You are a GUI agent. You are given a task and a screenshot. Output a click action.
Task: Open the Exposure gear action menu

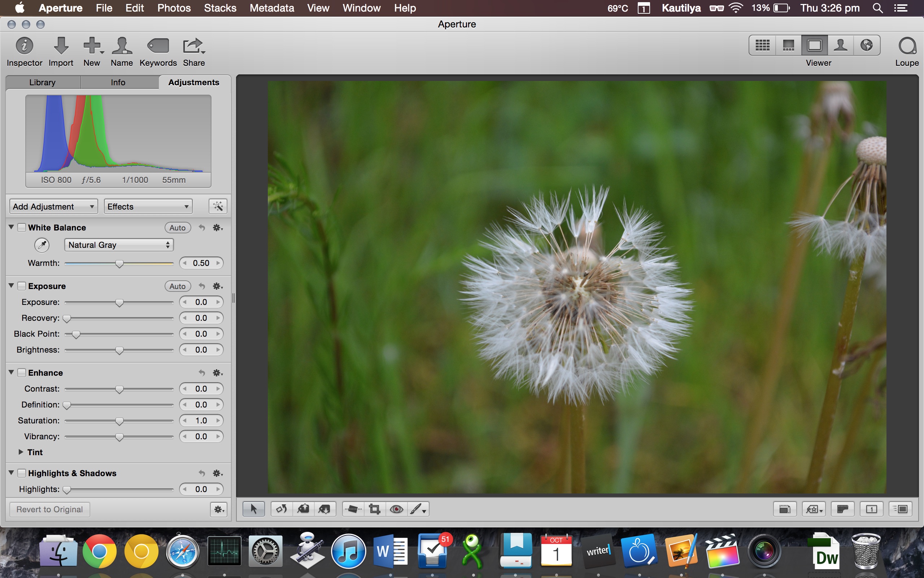coord(218,286)
